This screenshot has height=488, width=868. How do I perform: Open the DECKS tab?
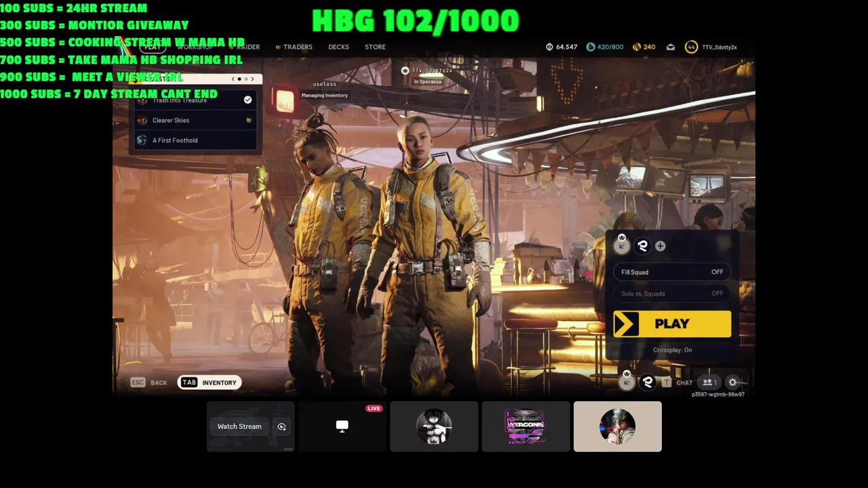[338, 47]
